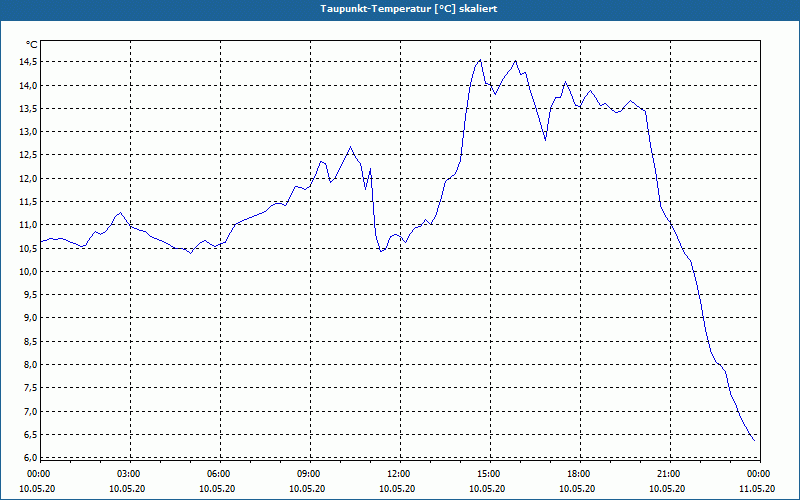The height and width of the screenshot is (500, 800).
Task: Select the '14,5' y-axis value
Action: (28, 62)
